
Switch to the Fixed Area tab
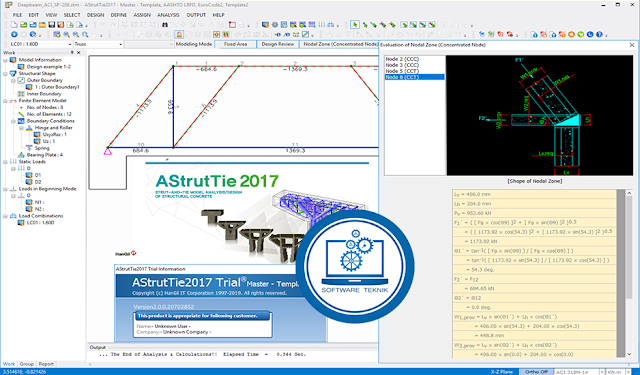click(236, 44)
